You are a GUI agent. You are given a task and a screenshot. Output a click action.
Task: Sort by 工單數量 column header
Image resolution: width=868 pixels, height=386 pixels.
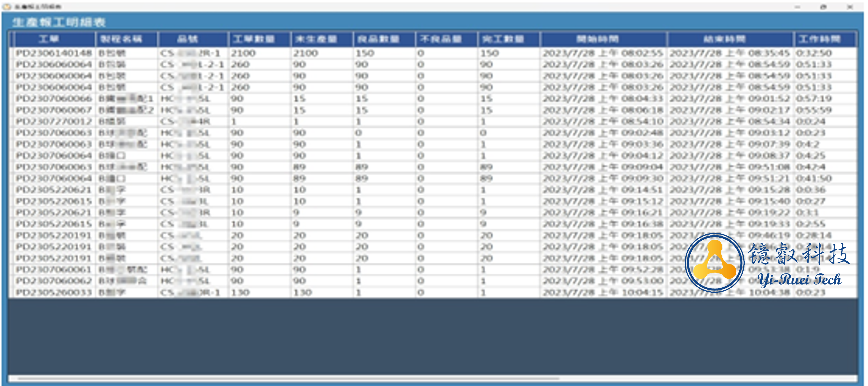point(259,39)
